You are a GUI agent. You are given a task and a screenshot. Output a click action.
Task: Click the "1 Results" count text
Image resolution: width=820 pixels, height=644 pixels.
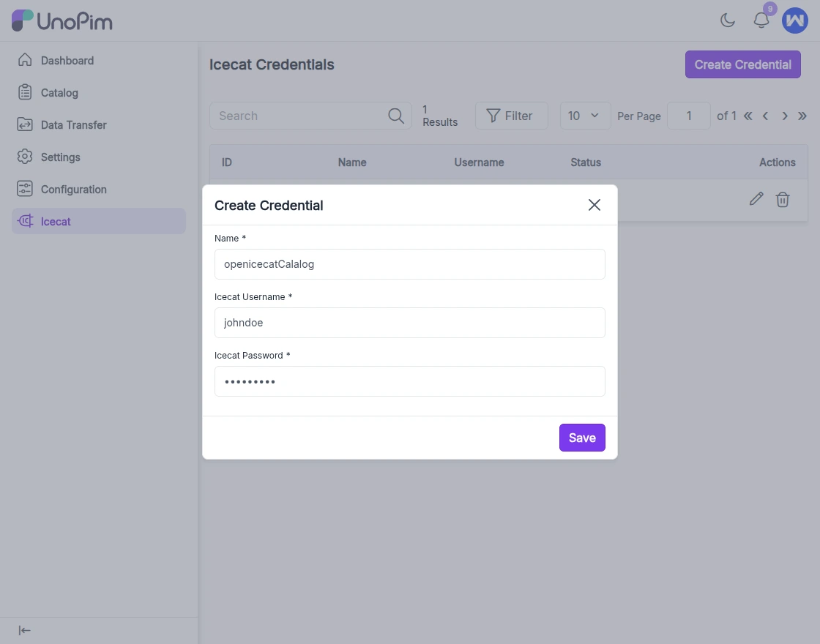pos(440,116)
